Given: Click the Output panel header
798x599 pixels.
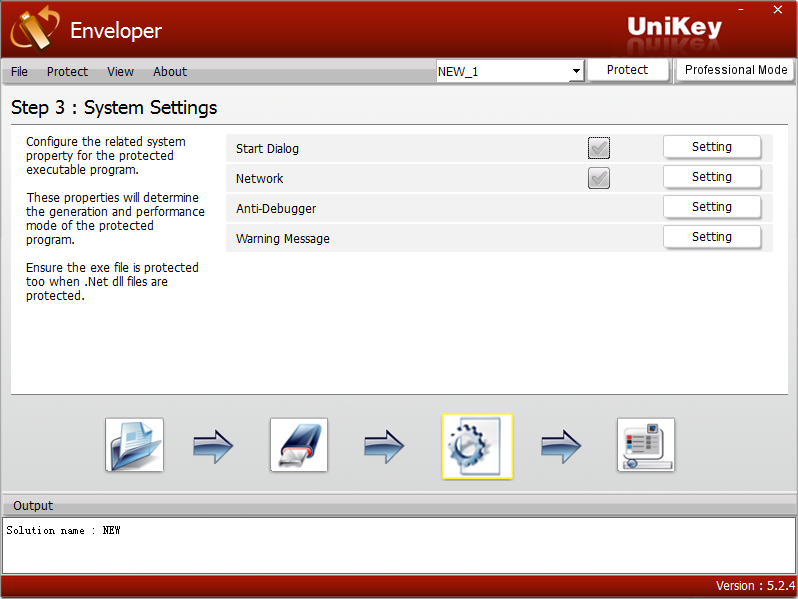Looking at the screenshot, I should (398, 505).
